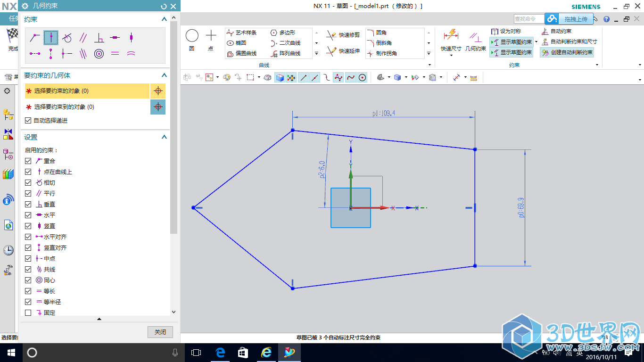Select the Tangent constraint icon
Screen dimensions: 644x362
click(67, 38)
